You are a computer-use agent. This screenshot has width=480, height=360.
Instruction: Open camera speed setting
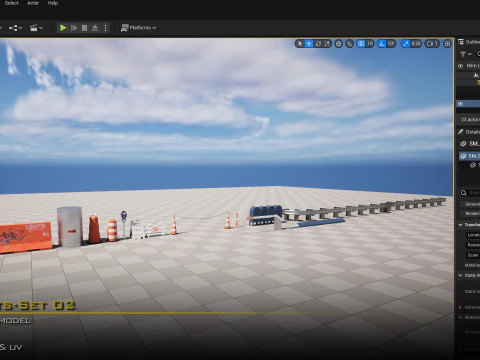click(x=432, y=44)
